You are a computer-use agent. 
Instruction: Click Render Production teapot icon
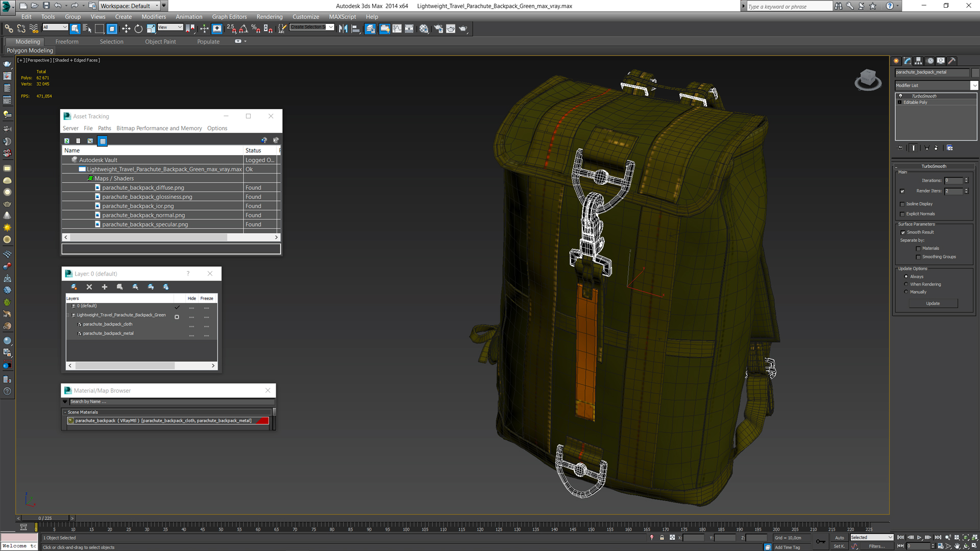click(x=463, y=29)
